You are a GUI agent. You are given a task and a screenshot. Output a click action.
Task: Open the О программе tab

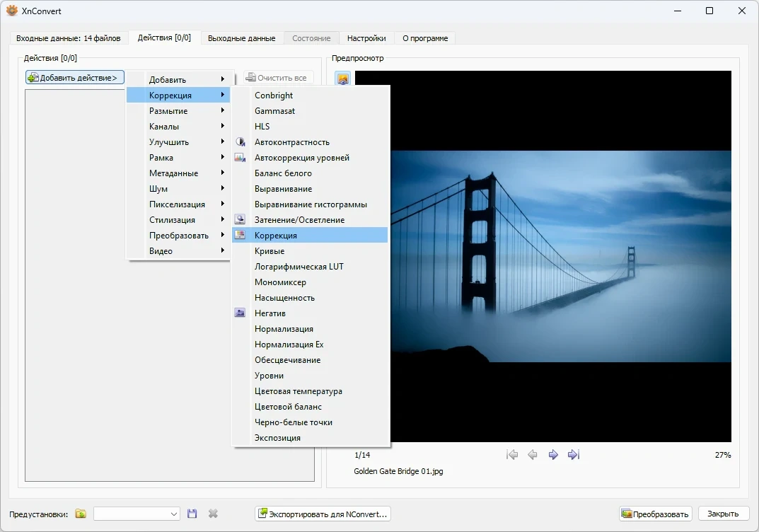click(x=425, y=38)
